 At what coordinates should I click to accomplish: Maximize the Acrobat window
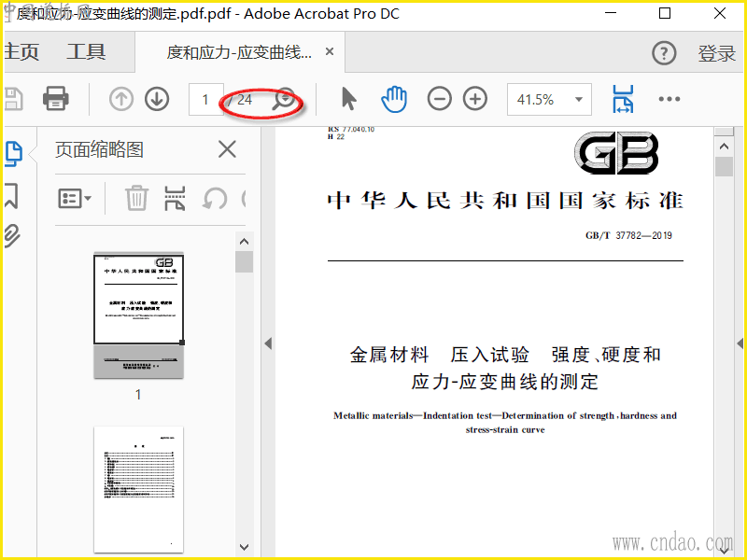665,13
